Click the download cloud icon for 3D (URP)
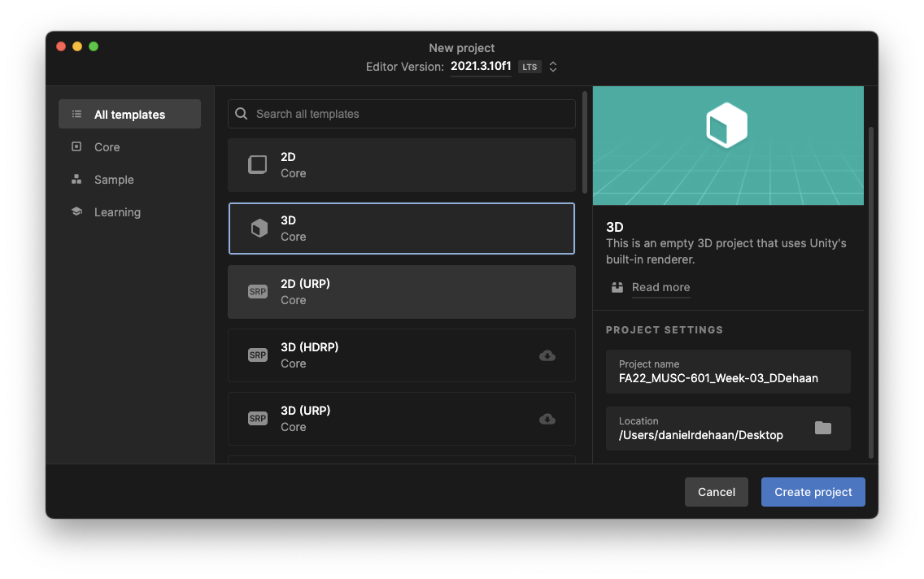This screenshot has width=924, height=579. coord(547,419)
